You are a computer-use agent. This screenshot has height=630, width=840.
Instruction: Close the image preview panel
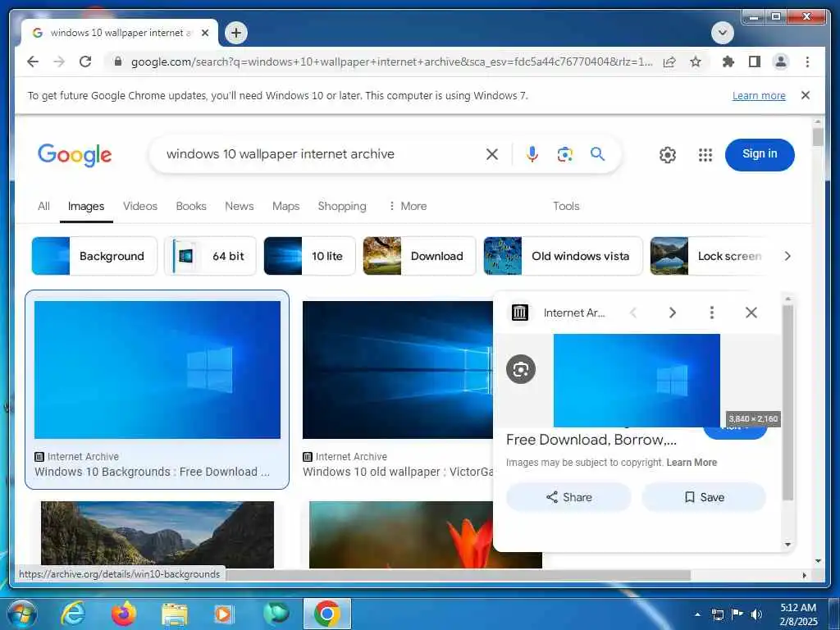(751, 313)
